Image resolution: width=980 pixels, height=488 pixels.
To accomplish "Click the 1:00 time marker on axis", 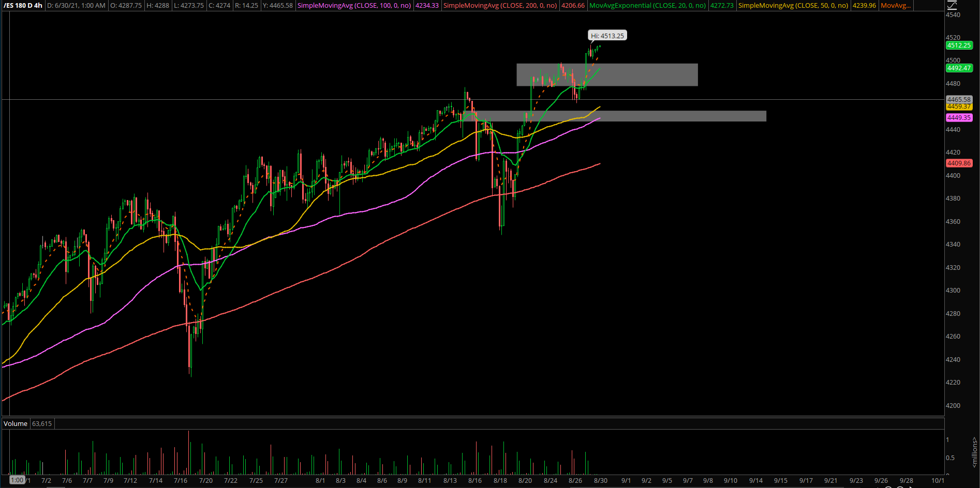I will pos(17,480).
